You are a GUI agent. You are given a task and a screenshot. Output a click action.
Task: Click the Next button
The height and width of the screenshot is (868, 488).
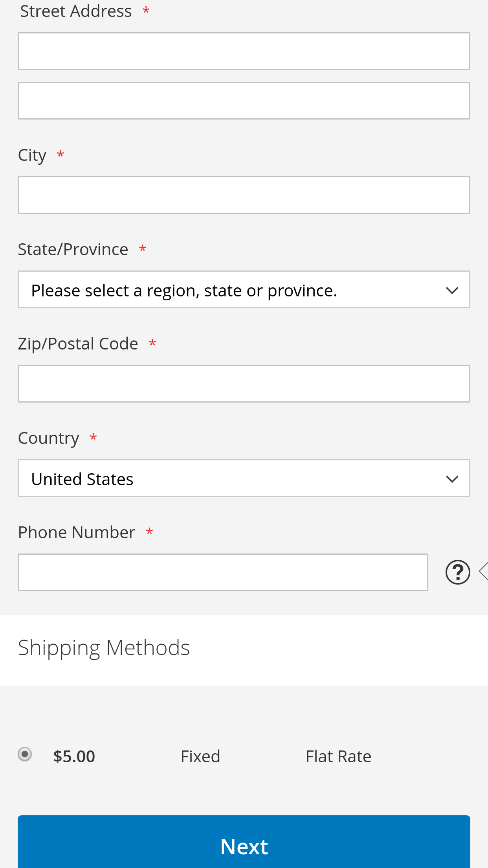click(x=244, y=842)
